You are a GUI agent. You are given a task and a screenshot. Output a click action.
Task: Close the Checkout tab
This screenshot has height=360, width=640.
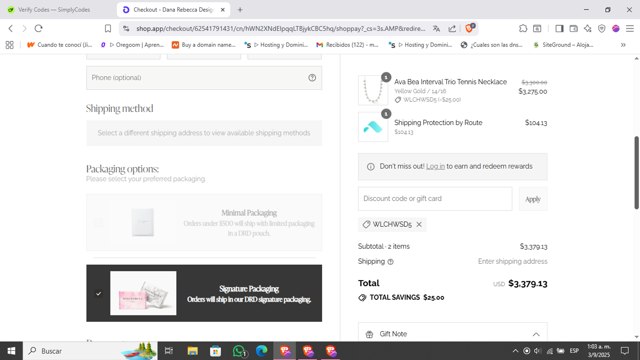click(222, 9)
